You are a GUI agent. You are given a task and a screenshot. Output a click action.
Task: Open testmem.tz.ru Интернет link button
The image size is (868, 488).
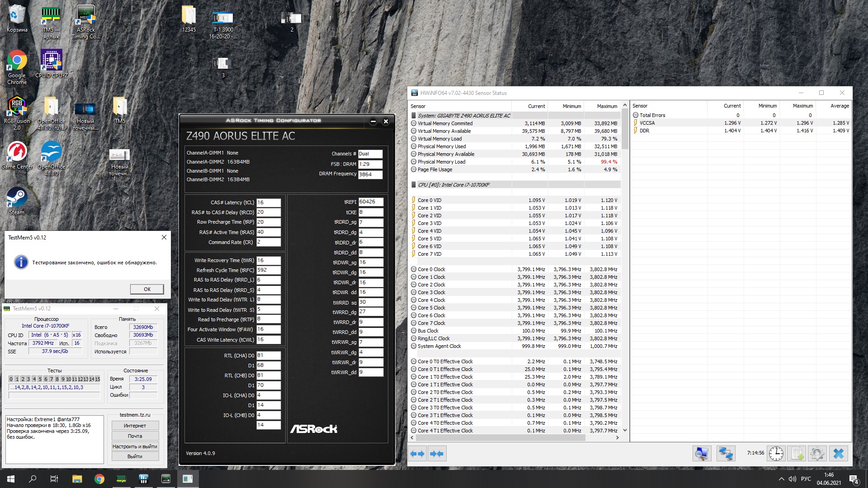(x=135, y=426)
